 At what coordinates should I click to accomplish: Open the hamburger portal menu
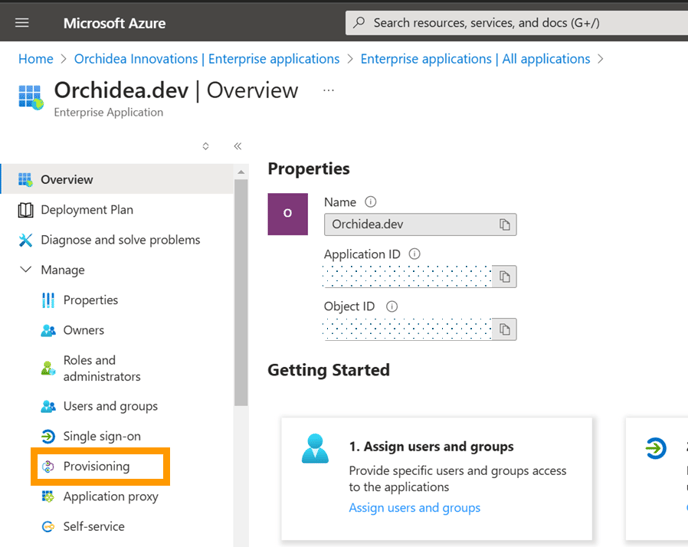(x=22, y=22)
